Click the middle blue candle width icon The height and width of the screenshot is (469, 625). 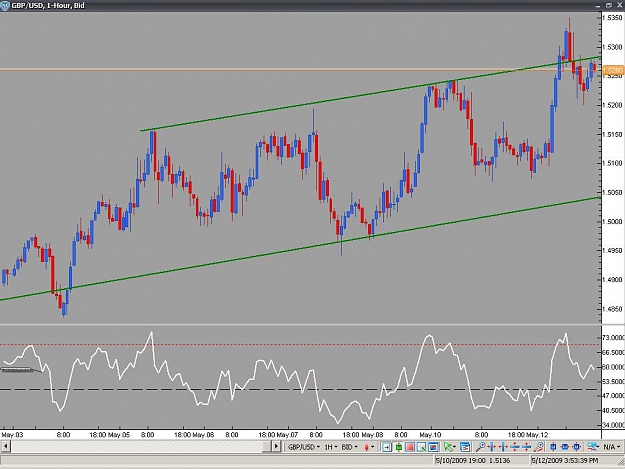pos(565,447)
